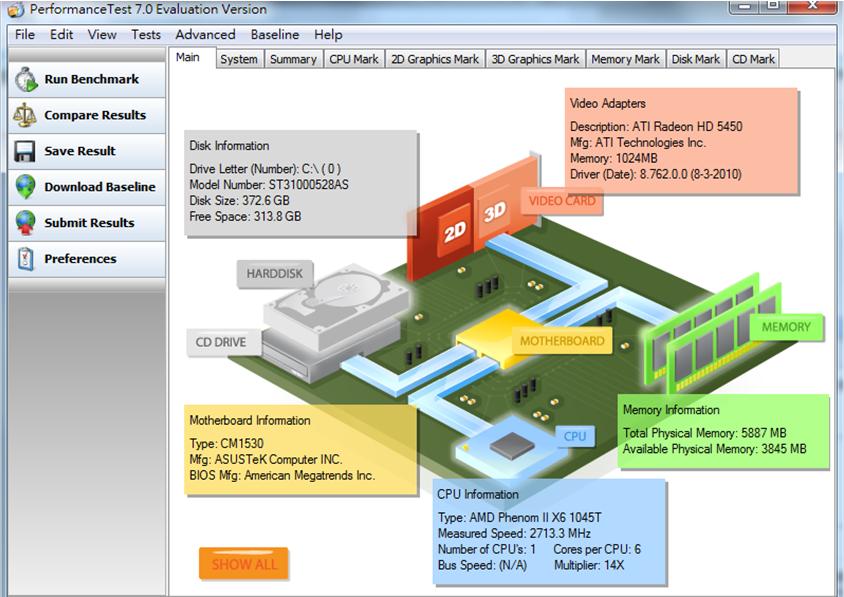Screen dimensions: 844x597
Task: Click the Total Physical Memory 5887 MB line
Action: [x=705, y=433]
